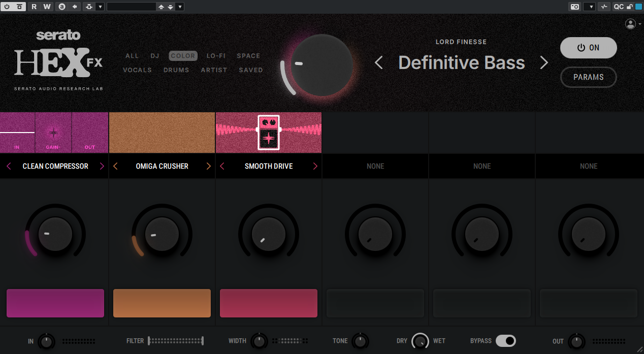
Task: Next effect arrow for OMIGA CRUSHER
Action: pos(209,166)
